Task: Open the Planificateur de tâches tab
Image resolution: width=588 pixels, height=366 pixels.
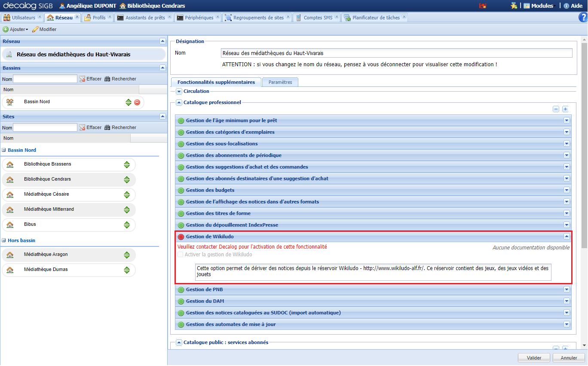Action: tap(376, 18)
